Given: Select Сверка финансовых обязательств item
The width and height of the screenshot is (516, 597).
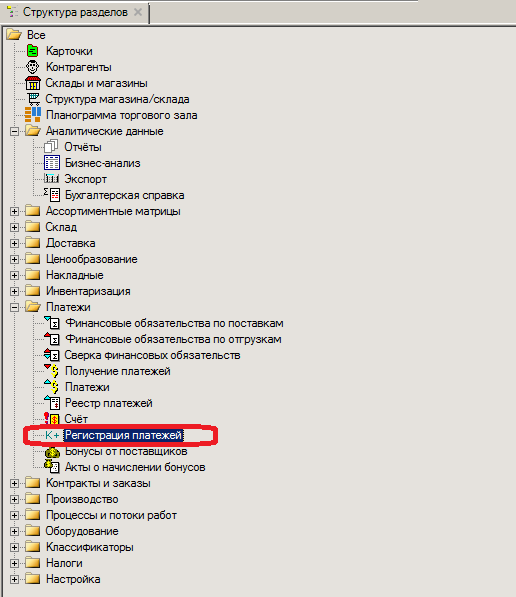Looking at the screenshot, I should coord(152,355).
